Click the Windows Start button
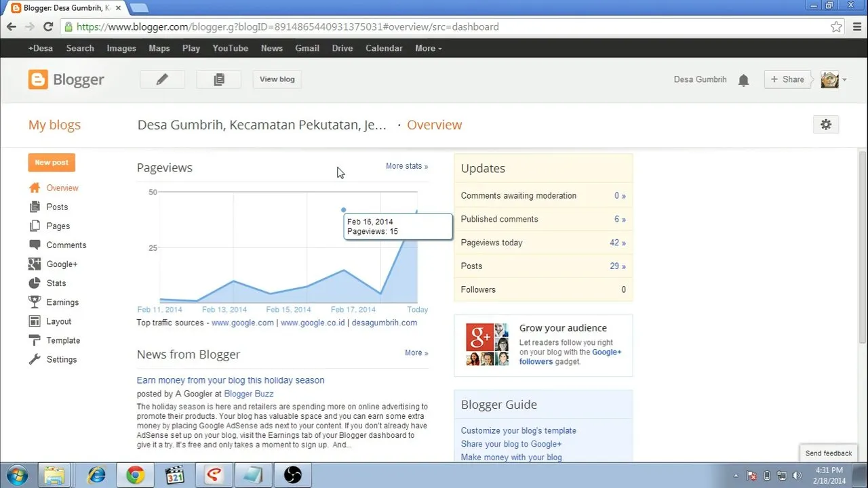868x488 pixels. click(x=16, y=474)
